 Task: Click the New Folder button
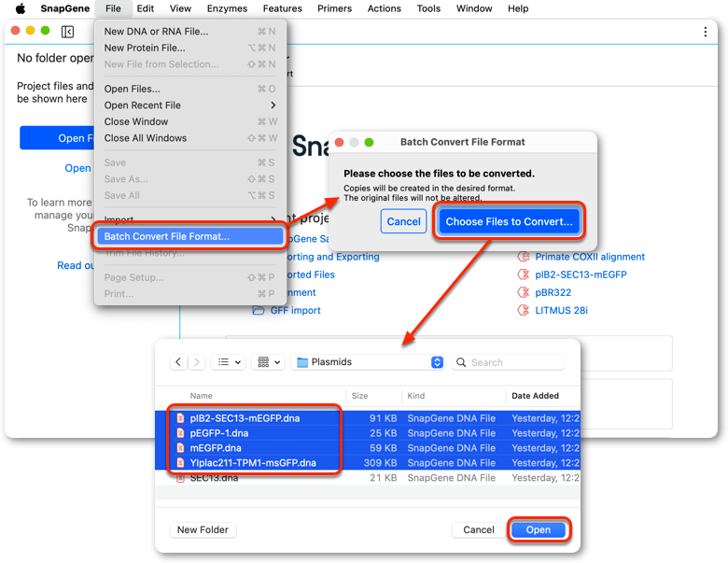[203, 529]
